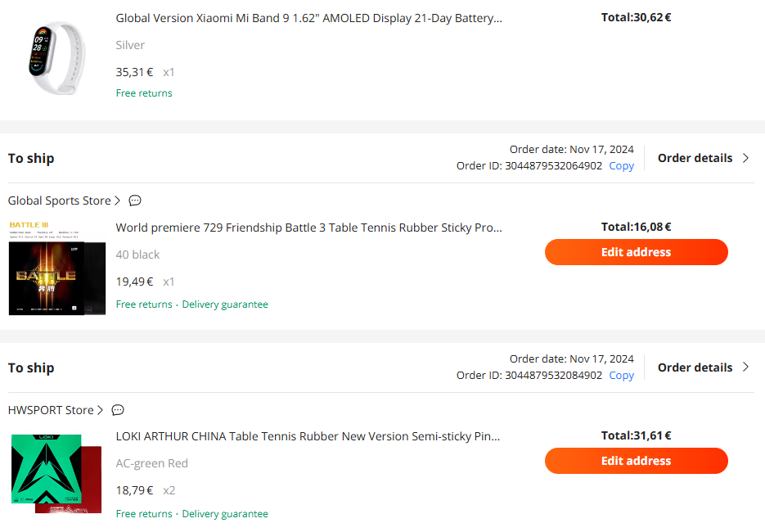Open Order details for order ending 064902
The width and height of the screenshot is (765, 532).
tap(703, 158)
